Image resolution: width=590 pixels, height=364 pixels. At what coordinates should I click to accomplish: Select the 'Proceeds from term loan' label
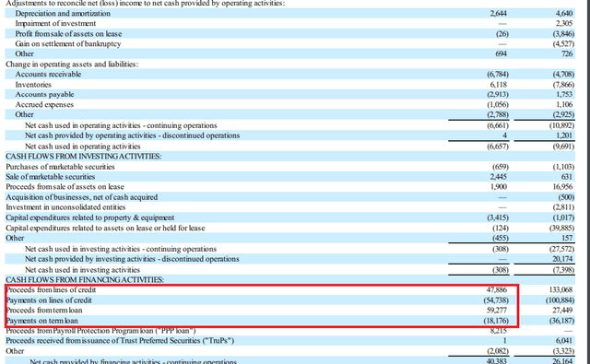pos(44,311)
